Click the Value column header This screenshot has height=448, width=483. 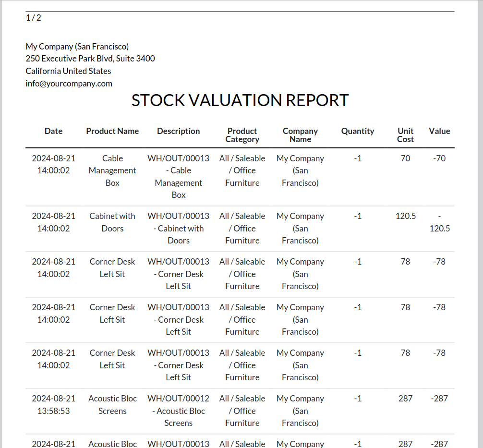tap(439, 131)
